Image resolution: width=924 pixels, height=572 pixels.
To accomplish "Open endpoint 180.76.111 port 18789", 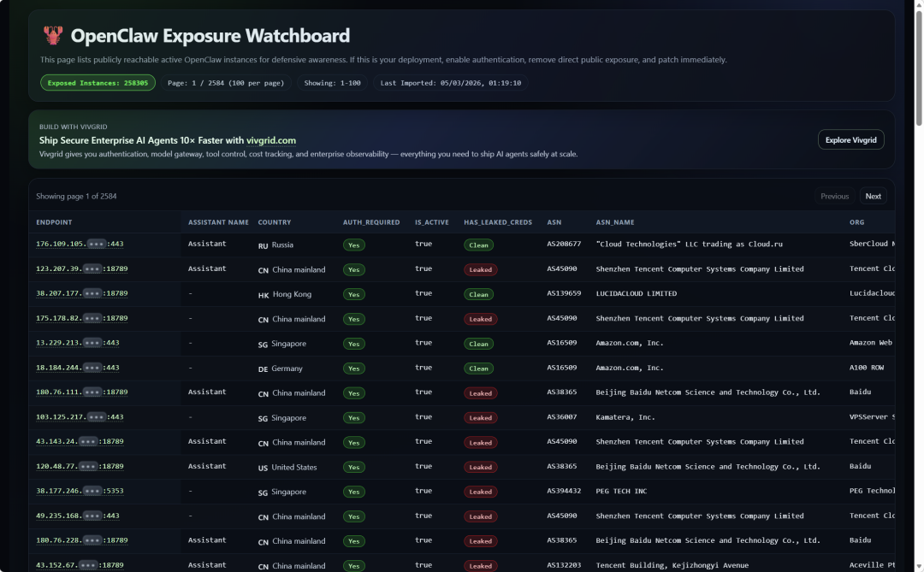I will pyautogui.click(x=82, y=392).
